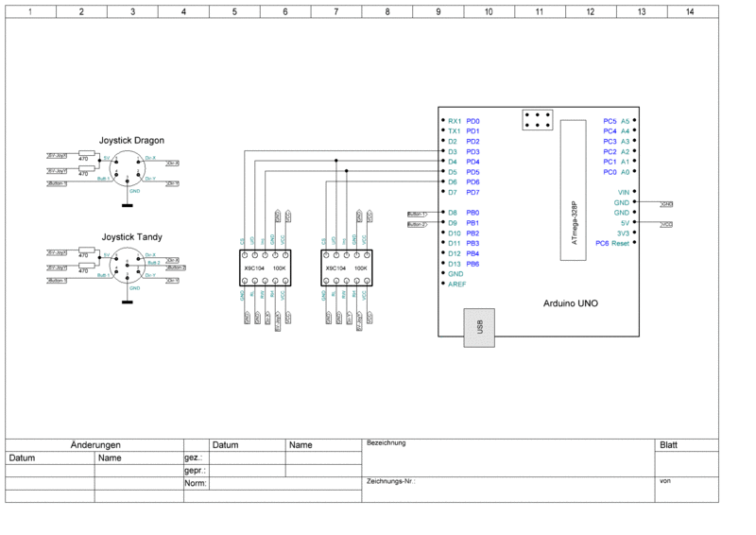The image size is (756, 535).
Task: Click the gez.: field label
Action: point(194,457)
